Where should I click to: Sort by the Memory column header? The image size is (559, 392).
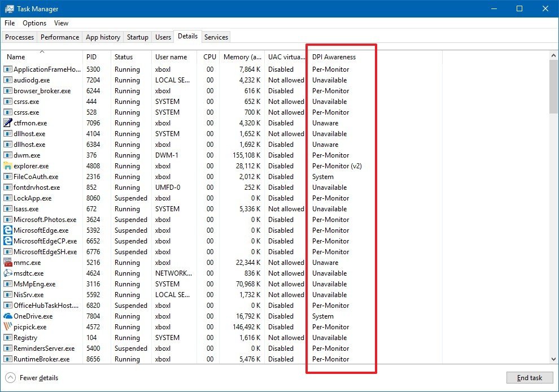(242, 56)
